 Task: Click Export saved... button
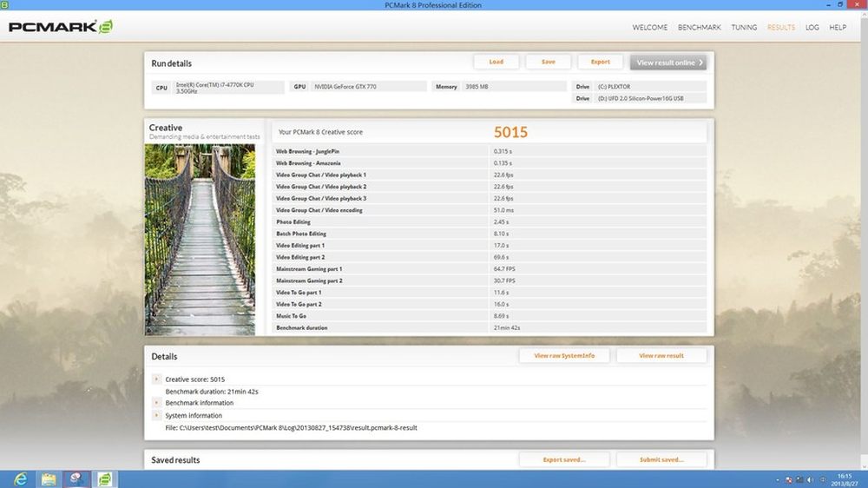tap(564, 459)
